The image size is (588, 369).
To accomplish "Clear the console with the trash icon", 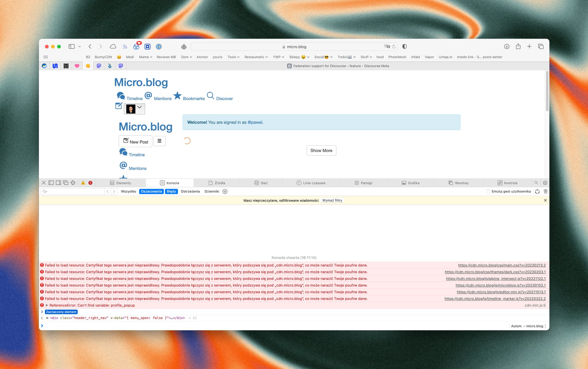I will (545, 192).
